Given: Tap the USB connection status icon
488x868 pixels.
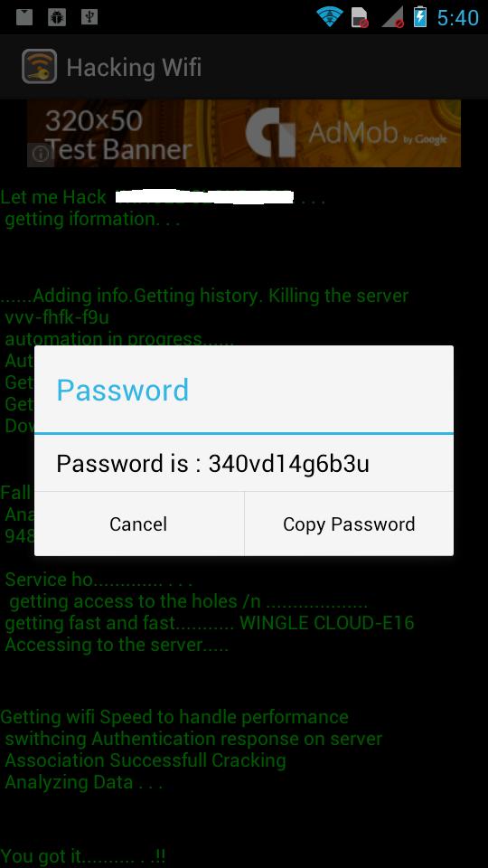Looking at the screenshot, I should pos(89,17).
